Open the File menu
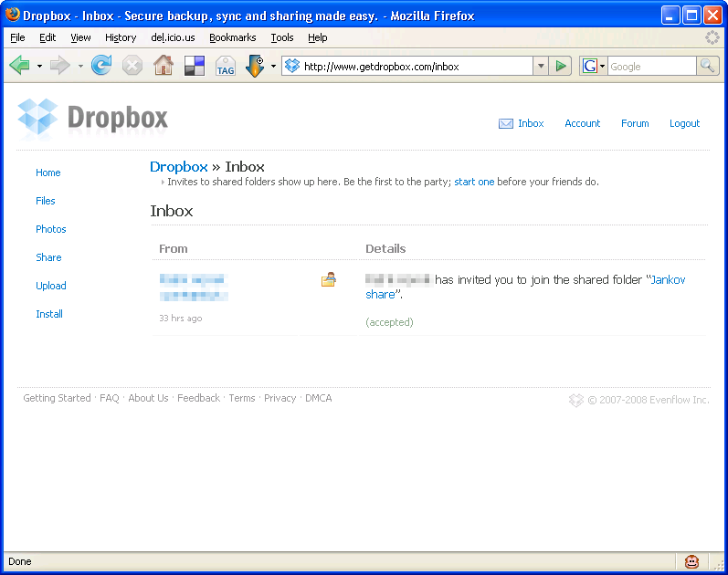This screenshot has width=728, height=575. click(x=17, y=37)
